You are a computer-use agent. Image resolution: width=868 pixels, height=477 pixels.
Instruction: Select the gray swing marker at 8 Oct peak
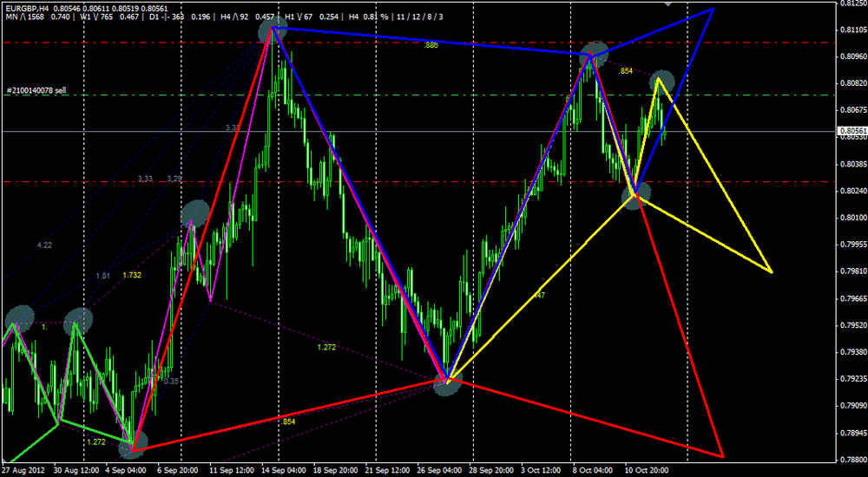(594, 55)
